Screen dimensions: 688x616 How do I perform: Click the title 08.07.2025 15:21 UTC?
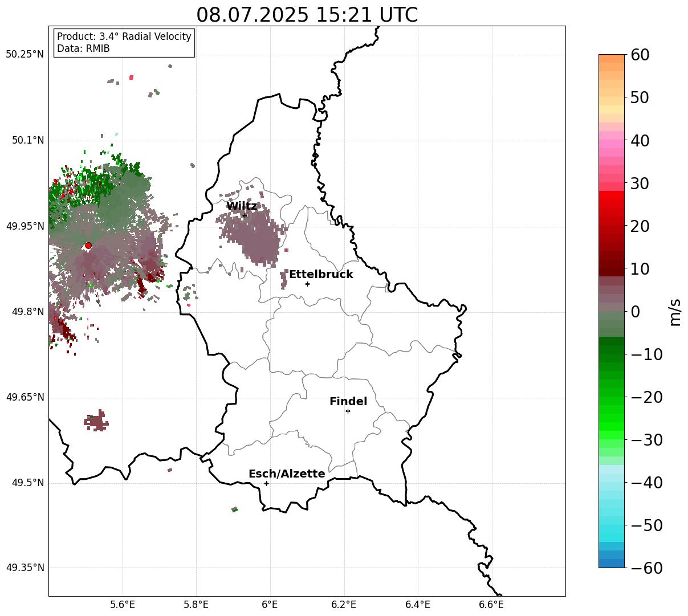click(x=307, y=15)
